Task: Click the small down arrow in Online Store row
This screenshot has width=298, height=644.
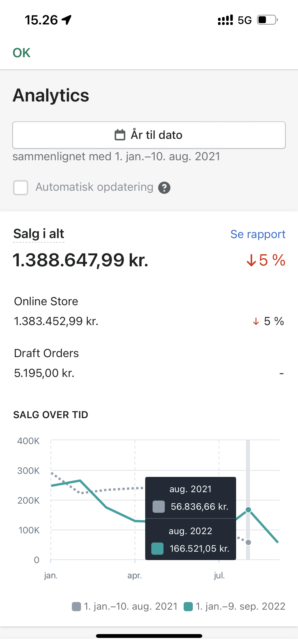Action: click(x=256, y=321)
